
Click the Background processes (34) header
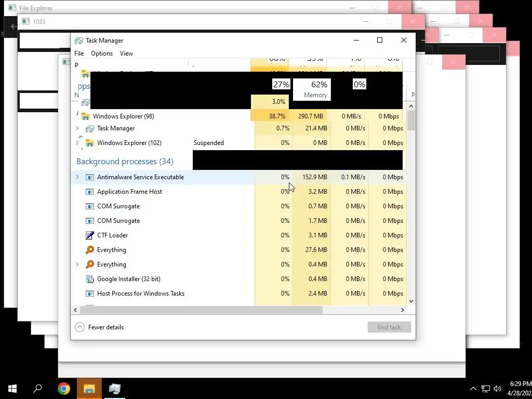[x=125, y=162]
